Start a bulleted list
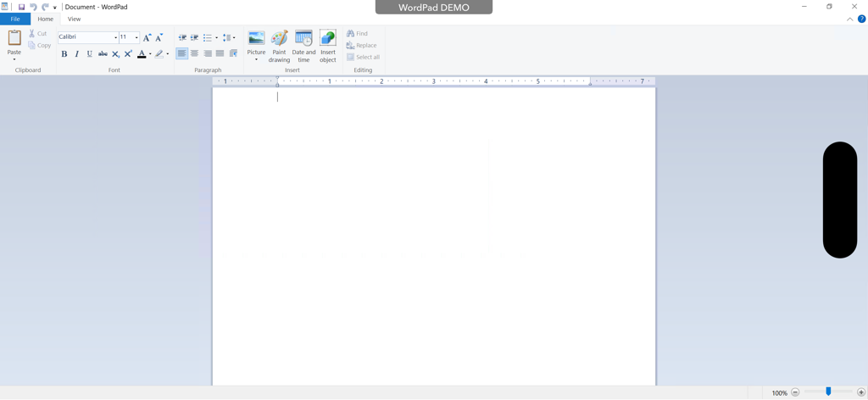Screen dimensions: 868x400 [208, 37]
